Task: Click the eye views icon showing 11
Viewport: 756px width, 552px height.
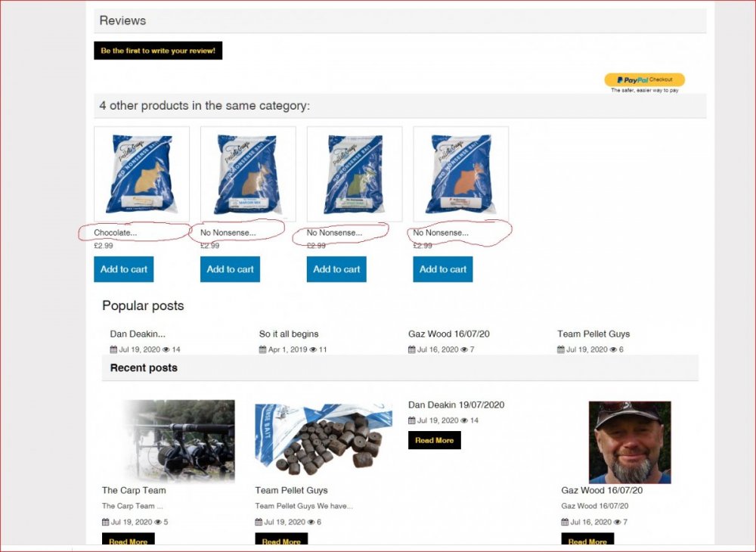Action: 313,349
